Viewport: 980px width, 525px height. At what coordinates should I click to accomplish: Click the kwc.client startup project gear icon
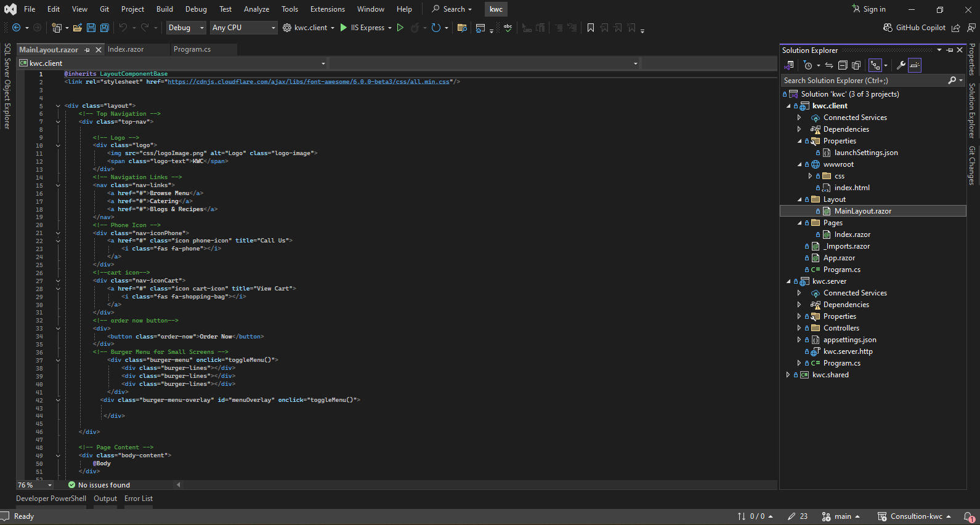287,28
